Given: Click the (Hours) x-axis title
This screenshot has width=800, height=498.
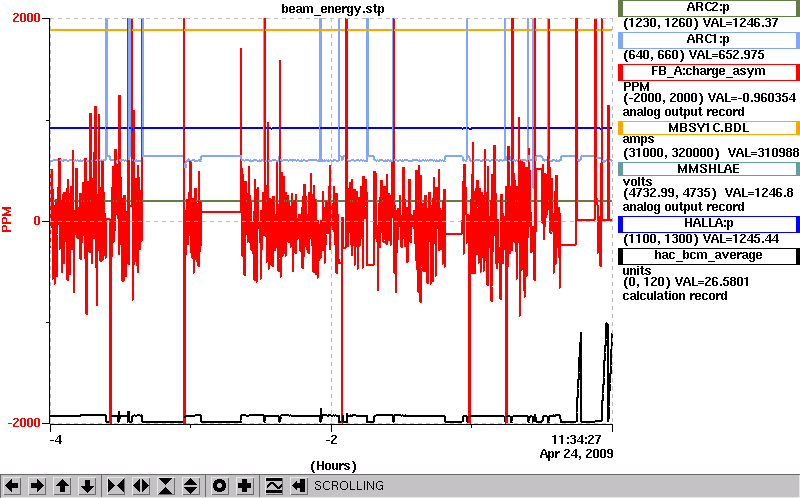Looking at the screenshot, I should coord(333,465).
